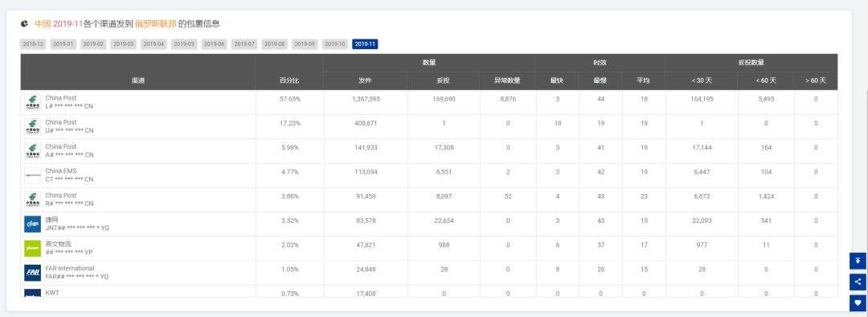Click the 最快 column header

[557, 81]
